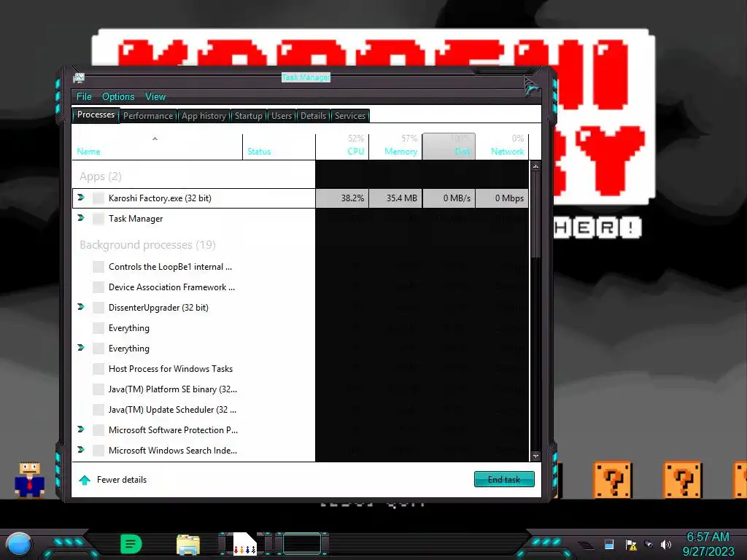Switch to the Details tab
Image resolution: width=747 pixels, height=560 pixels.
[313, 116]
